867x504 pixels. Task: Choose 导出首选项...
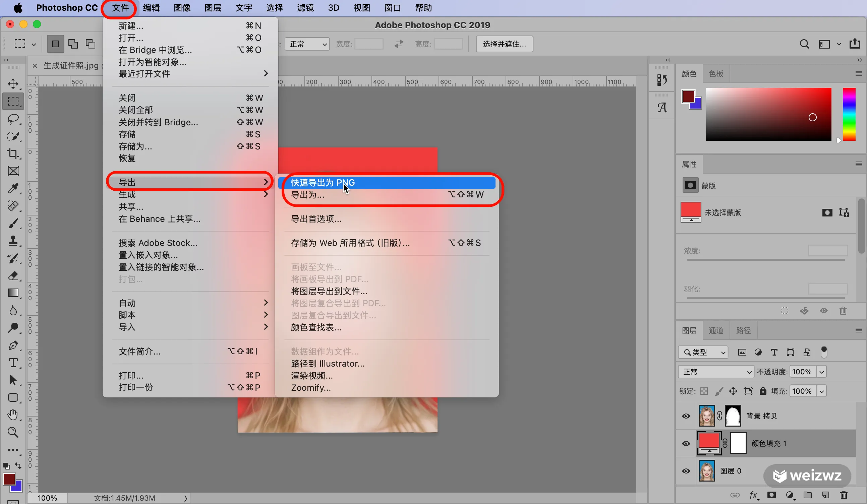tap(387, 218)
